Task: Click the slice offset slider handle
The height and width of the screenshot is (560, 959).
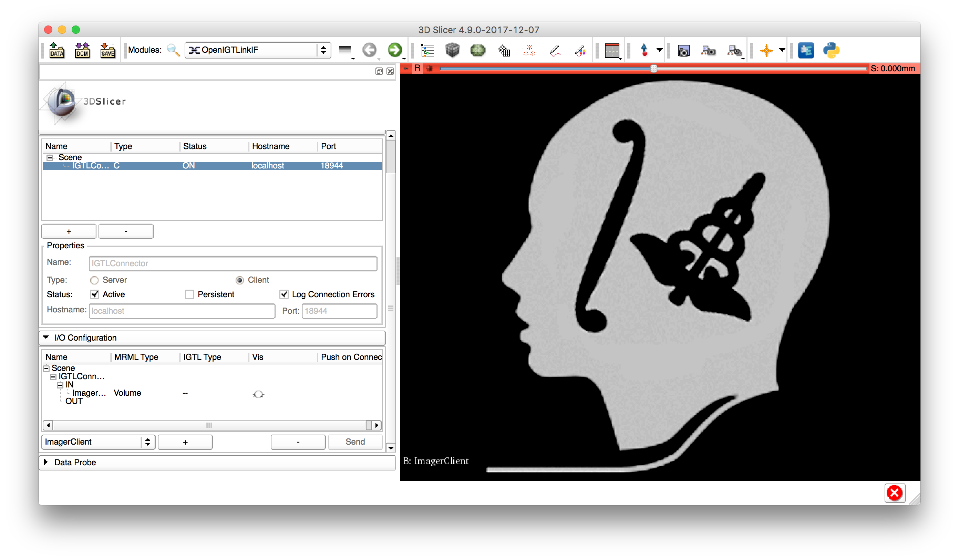Action: click(x=653, y=69)
